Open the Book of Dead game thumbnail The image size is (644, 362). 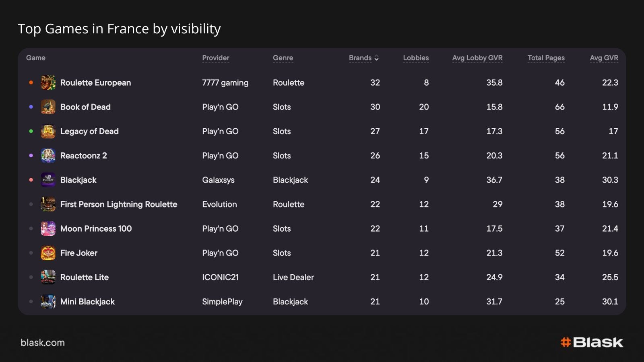[x=48, y=107]
